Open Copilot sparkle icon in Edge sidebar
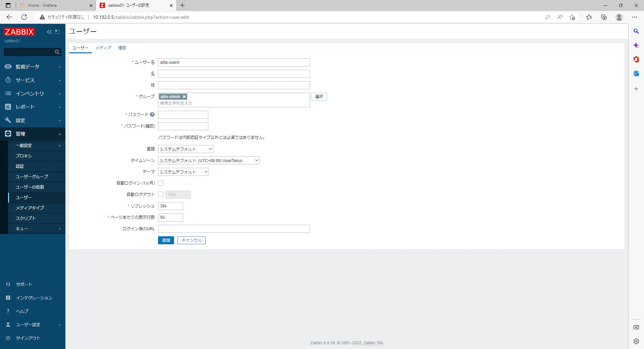This screenshot has width=644, height=349. [x=636, y=45]
